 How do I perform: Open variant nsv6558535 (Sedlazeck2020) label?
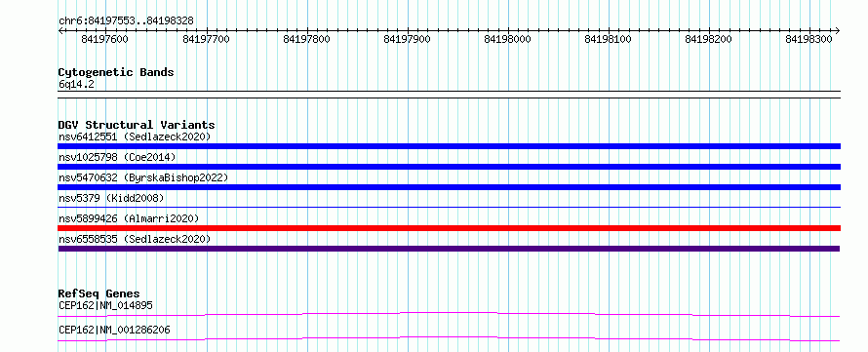pyautogui.click(x=135, y=239)
